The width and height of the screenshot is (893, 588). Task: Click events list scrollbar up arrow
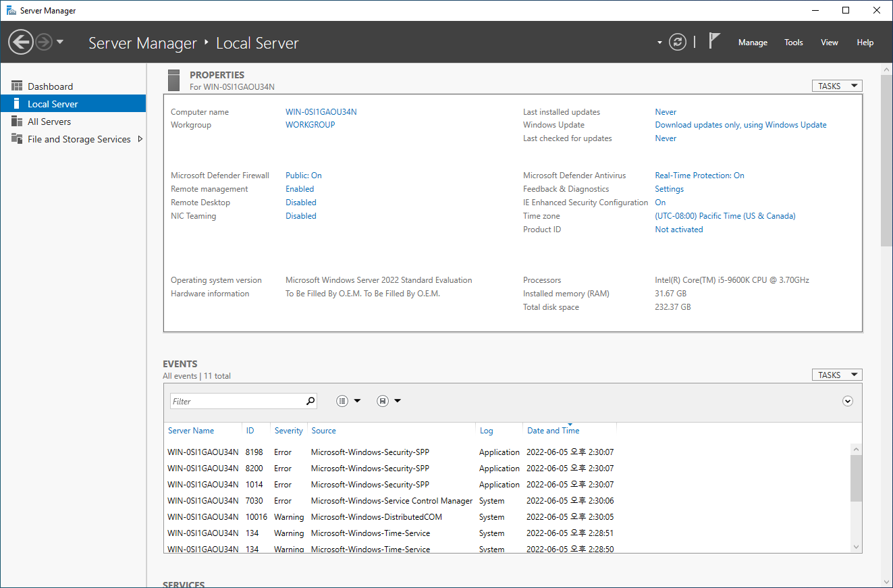tap(856, 449)
